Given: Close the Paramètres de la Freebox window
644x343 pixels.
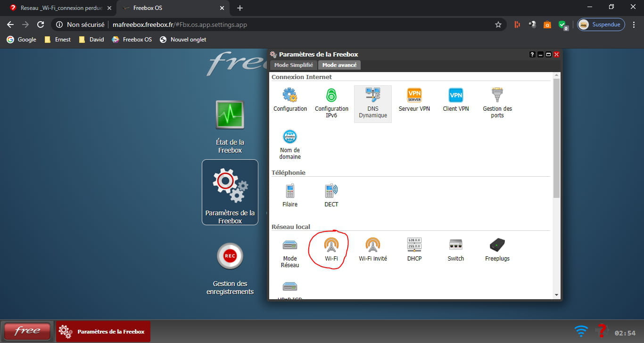Looking at the screenshot, I should click(x=556, y=55).
